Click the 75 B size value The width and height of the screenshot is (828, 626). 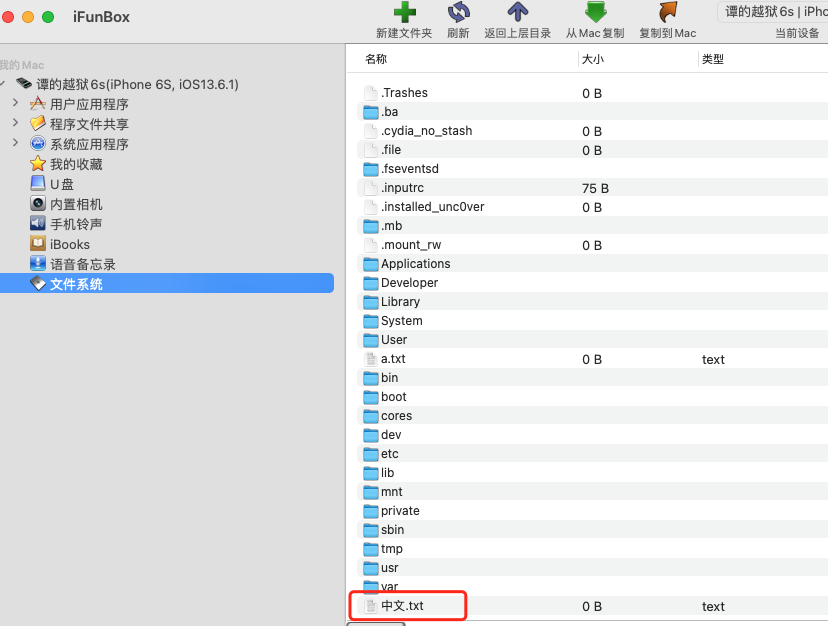tap(595, 189)
